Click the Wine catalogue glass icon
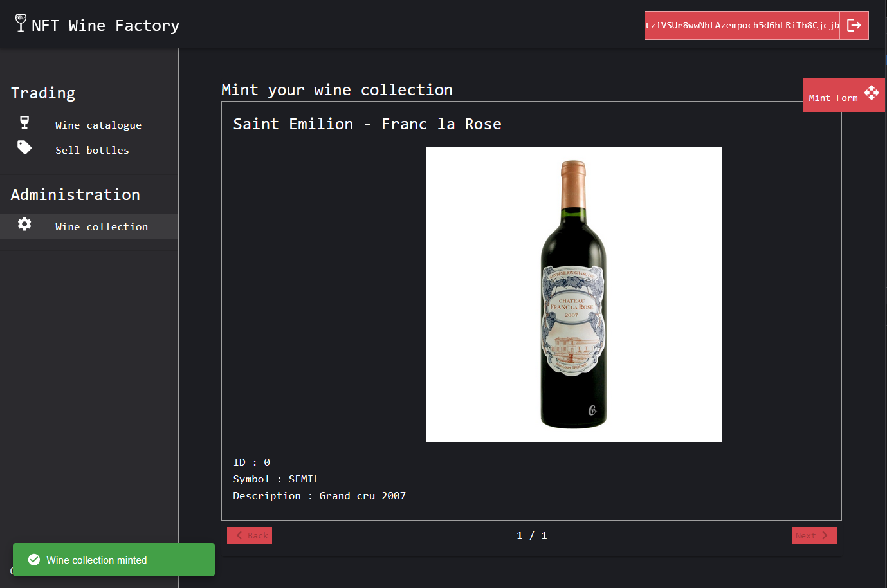The image size is (887, 588). [x=24, y=122]
